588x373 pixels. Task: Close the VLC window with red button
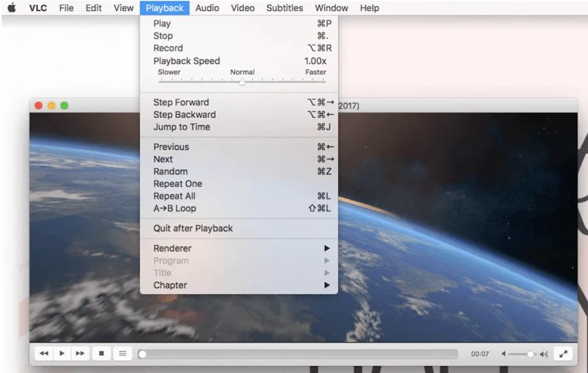[x=38, y=106]
